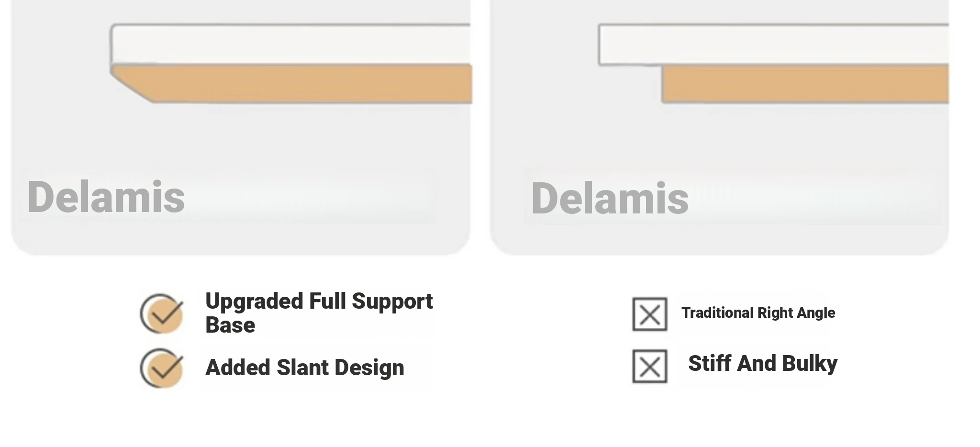Click the Upgraded Full Support Base text
The height and width of the screenshot is (447, 980).
click(x=319, y=313)
